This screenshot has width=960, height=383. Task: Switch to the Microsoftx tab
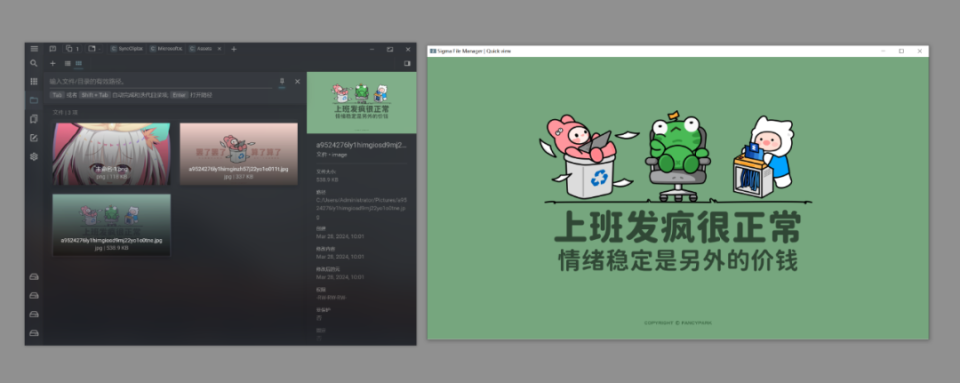point(167,49)
